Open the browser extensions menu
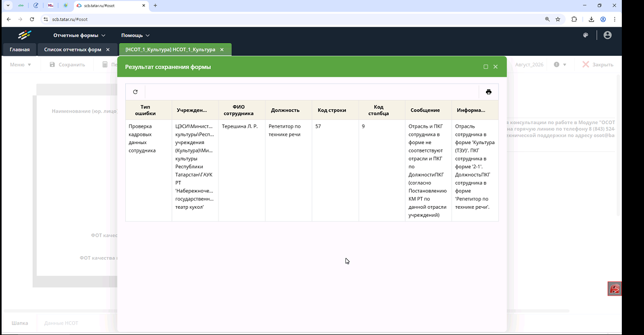This screenshot has width=644, height=335. click(x=574, y=19)
